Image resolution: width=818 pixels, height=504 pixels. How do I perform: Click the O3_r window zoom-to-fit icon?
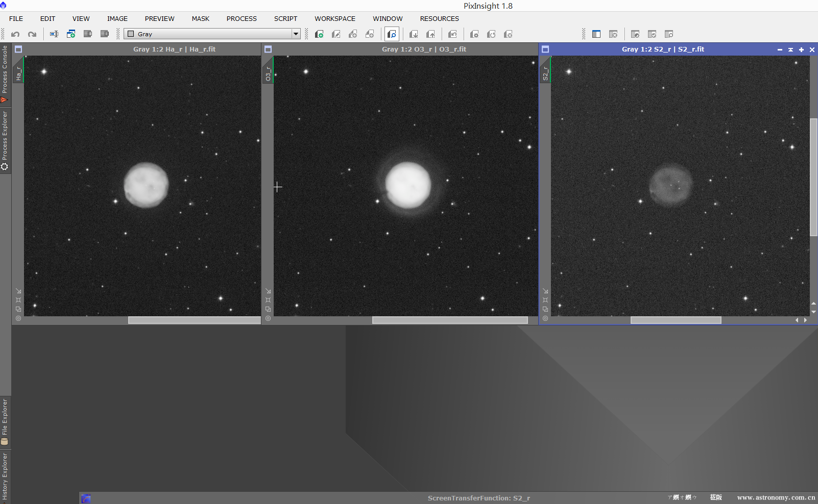(x=268, y=300)
